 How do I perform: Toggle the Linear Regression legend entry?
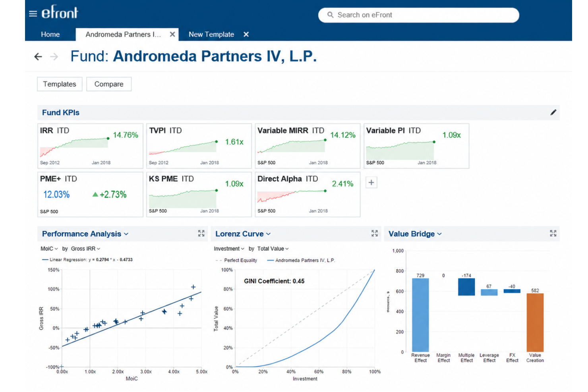coord(87,260)
